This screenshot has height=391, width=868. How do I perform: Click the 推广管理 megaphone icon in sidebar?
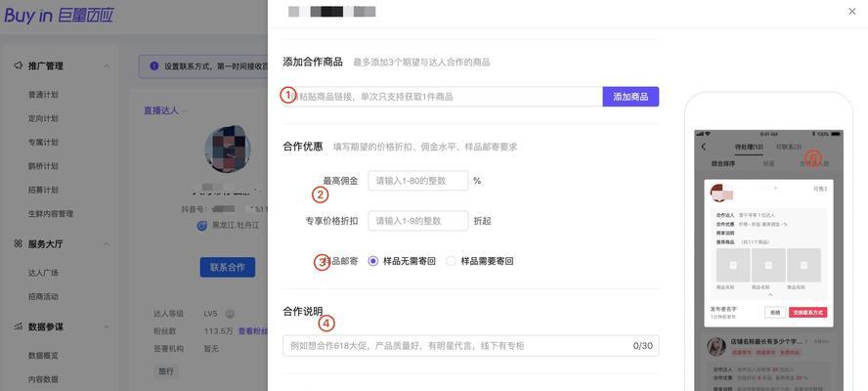19,65
